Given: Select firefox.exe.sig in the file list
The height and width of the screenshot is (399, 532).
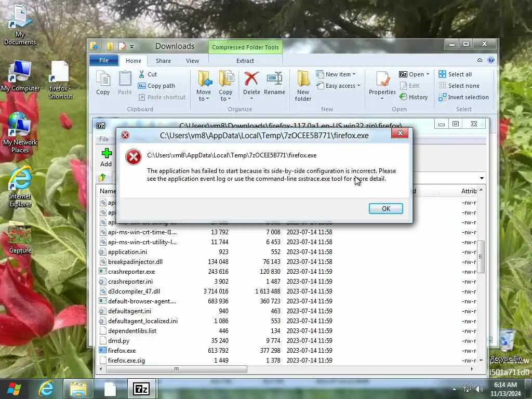Looking at the screenshot, I should coord(126,361).
